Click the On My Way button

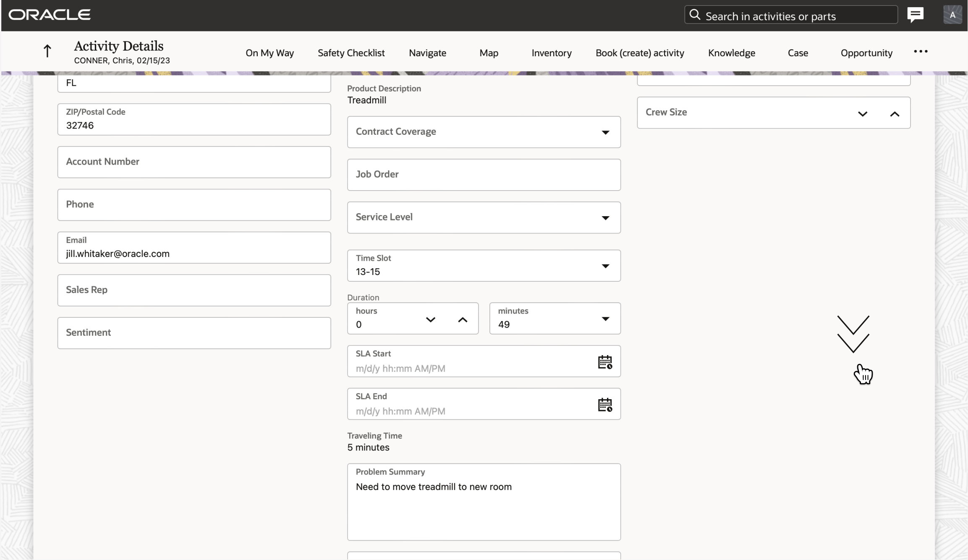tap(269, 53)
